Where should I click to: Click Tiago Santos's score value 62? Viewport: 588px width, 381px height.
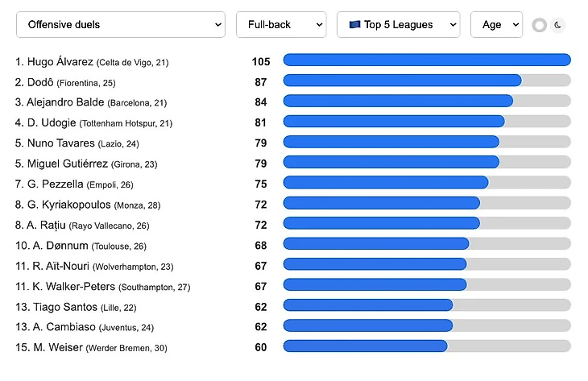pyautogui.click(x=260, y=307)
